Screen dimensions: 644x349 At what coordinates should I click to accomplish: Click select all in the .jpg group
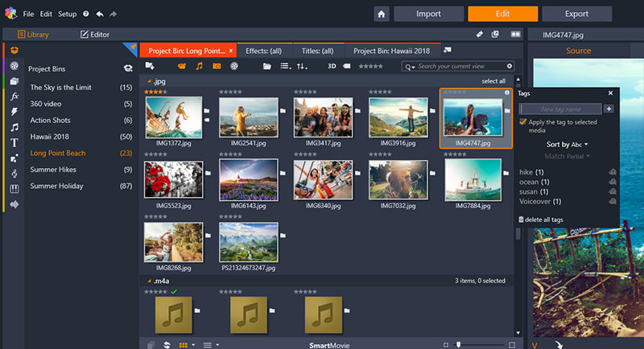click(x=493, y=81)
